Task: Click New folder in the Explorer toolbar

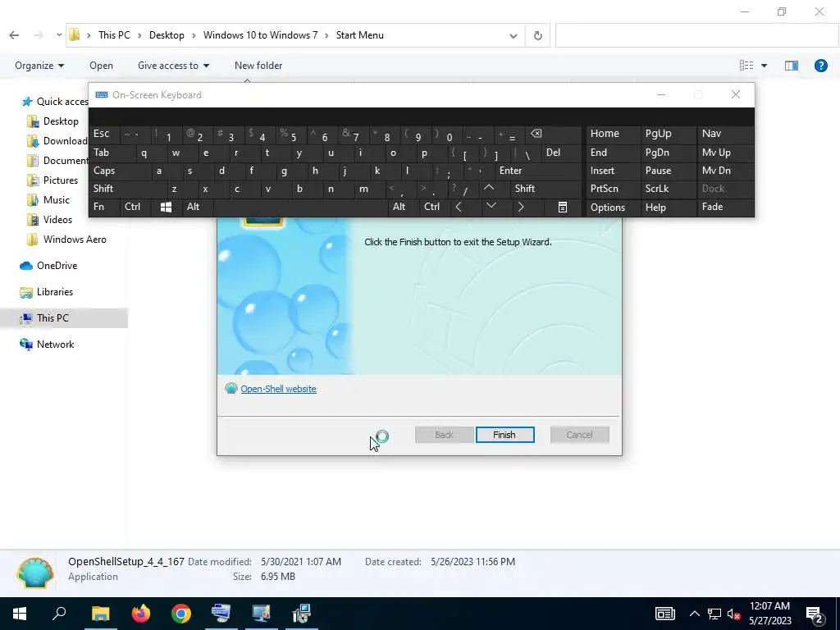Action: click(258, 66)
